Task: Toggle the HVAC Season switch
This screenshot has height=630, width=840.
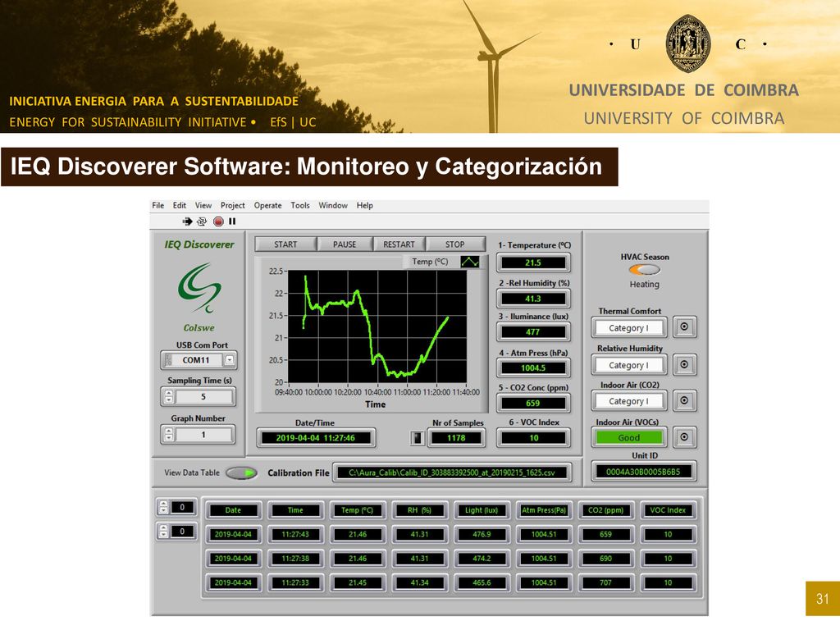Action: click(x=645, y=269)
